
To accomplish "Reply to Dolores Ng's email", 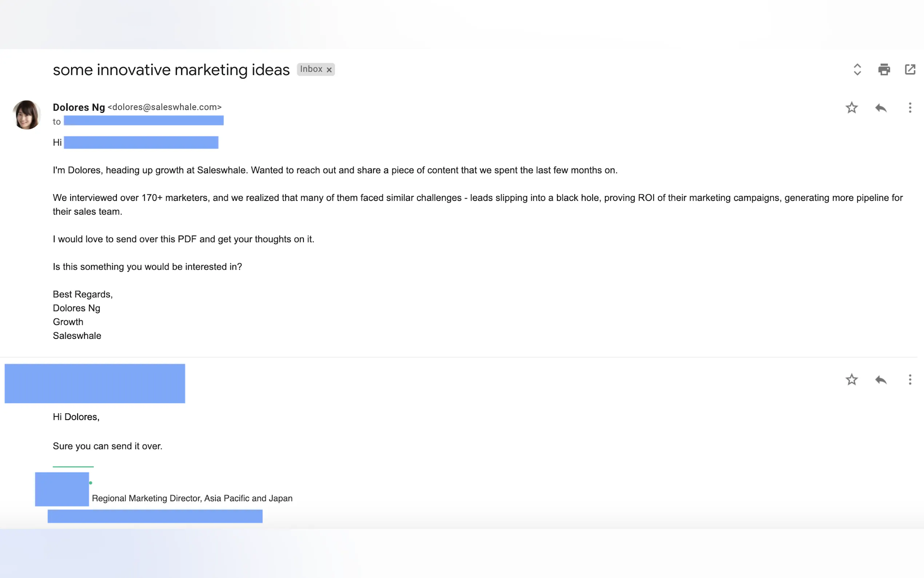I will pos(880,108).
